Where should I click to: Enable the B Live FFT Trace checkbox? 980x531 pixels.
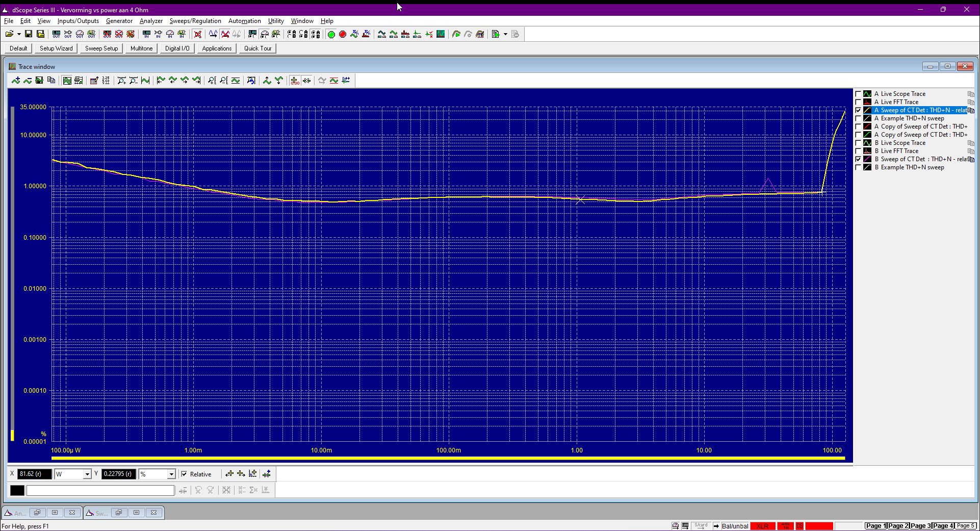pyautogui.click(x=858, y=151)
